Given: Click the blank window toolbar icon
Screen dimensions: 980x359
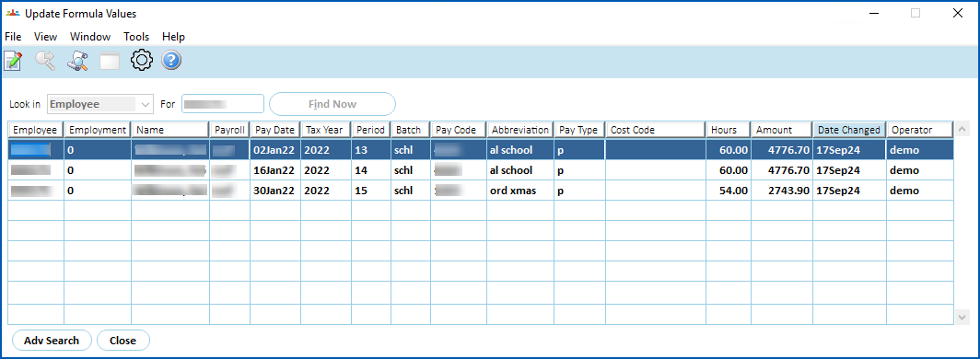Looking at the screenshot, I should pyautogui.click(x=110, y=61).
